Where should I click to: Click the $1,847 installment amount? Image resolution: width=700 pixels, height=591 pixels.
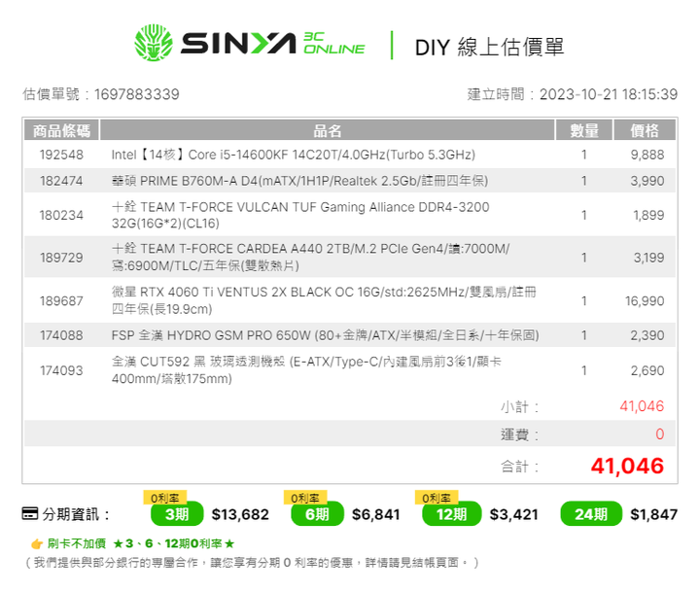654,514
